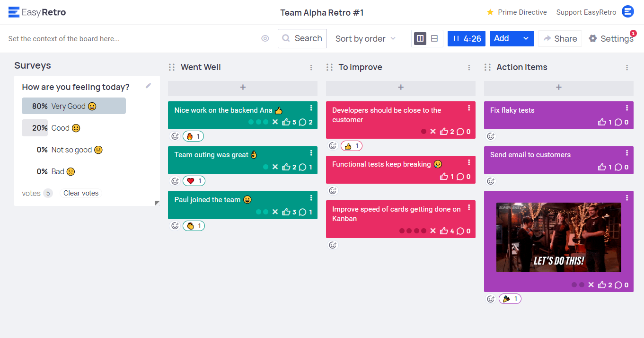Open 'Went Well' column options menu

(x=311, y=68)
